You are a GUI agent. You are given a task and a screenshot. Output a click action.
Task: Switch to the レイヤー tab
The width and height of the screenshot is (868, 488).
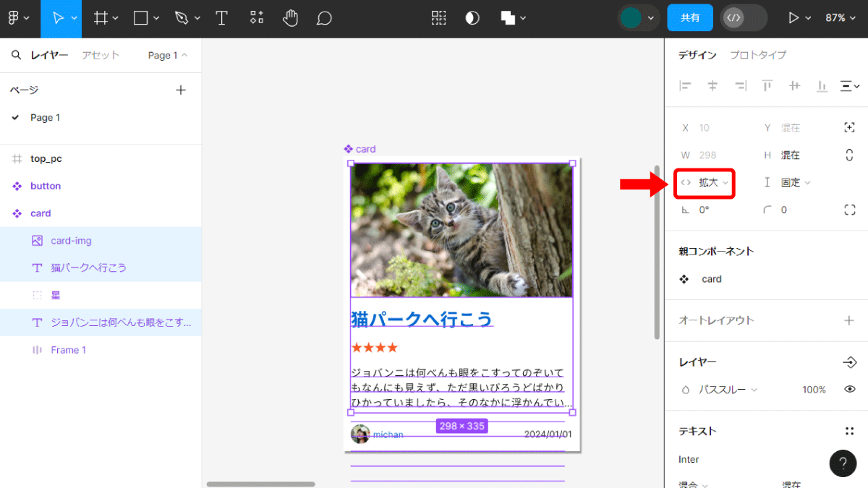click(49, 55)
